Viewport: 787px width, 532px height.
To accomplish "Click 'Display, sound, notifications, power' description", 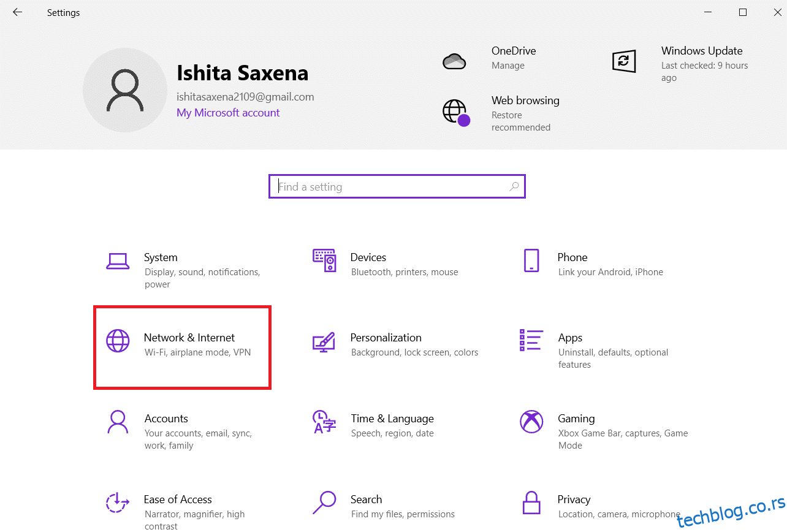I will (x=202, y=278).
